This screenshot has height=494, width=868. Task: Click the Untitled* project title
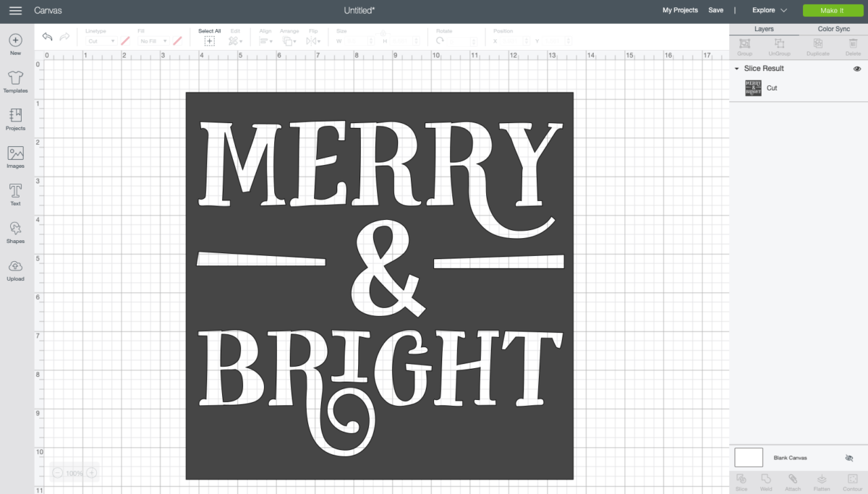pyautogui.click(x=359, y=10)
